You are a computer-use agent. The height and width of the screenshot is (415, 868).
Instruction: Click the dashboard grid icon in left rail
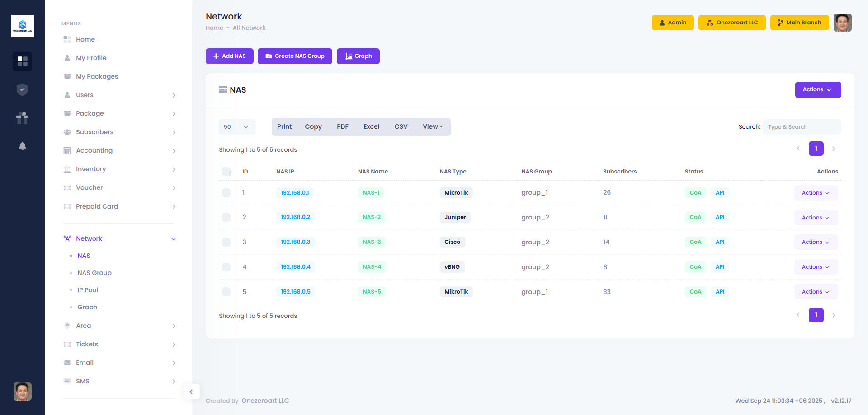click(22, 61)
